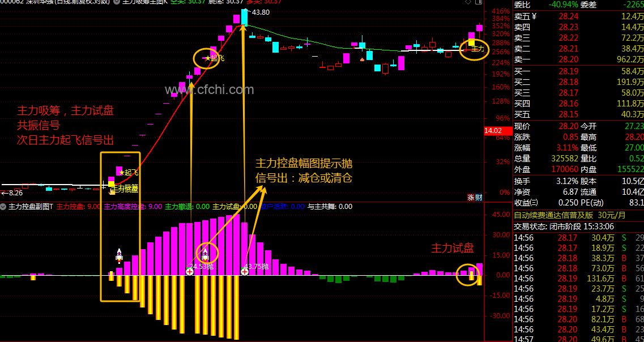Select the 买三 28.17 order row
The image size is (644, 342).
pos(579,93)
